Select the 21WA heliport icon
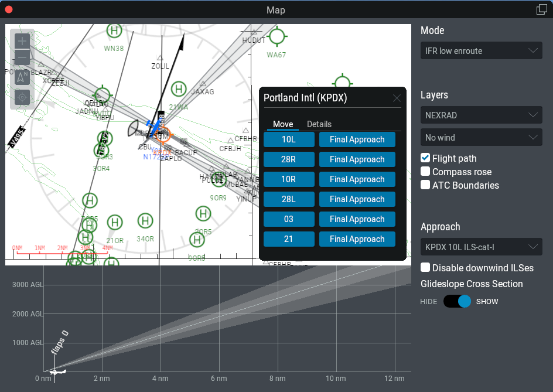Image resolution: width=553 pixels, height=392 pixels. 179,89
